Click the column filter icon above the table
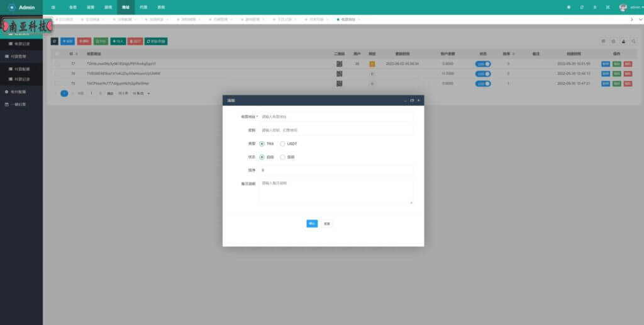 (603, 41)
